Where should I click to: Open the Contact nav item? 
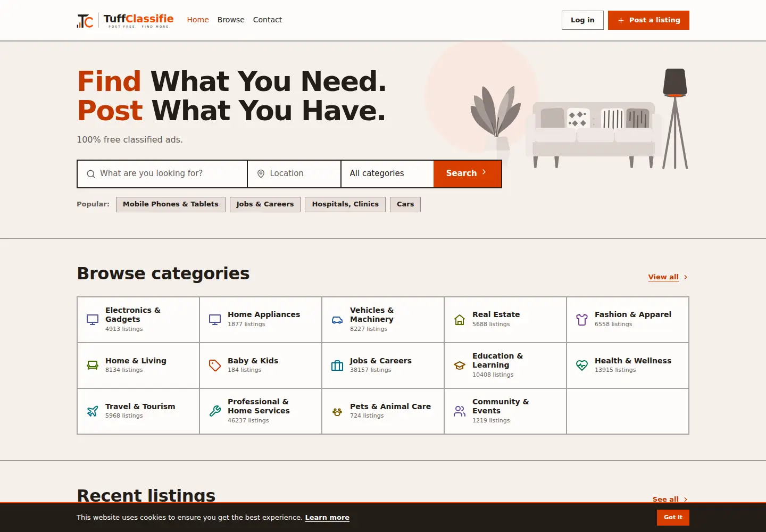(x=268, y=20)
